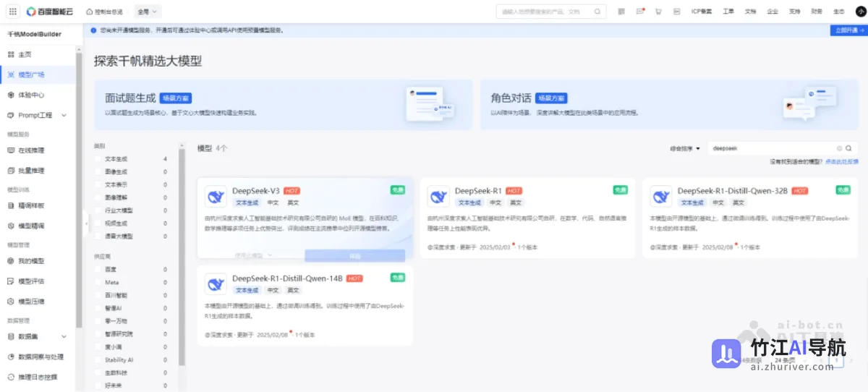The width and height of the screenshot is (868, 392).
Task: Open the 企业 menu
Action: pyautogui.click(x=773, y=12)
